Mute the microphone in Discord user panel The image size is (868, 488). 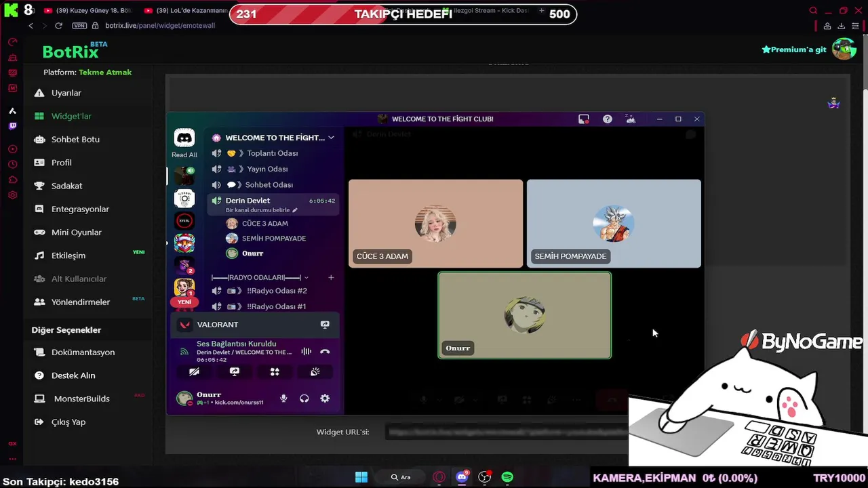[x=283, y=399]
